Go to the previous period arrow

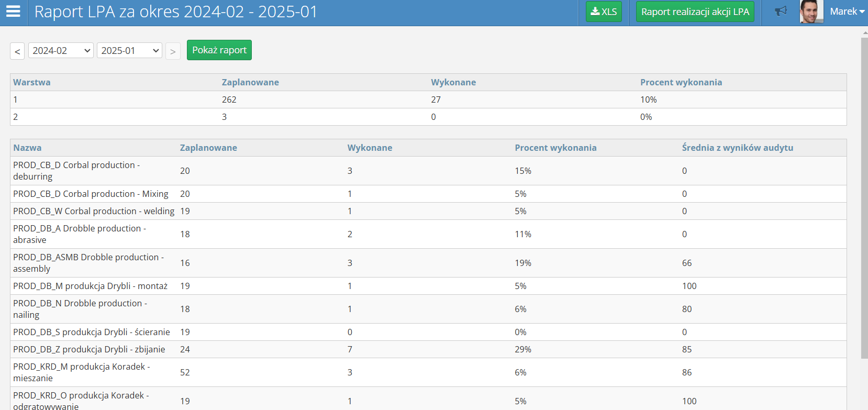tap(17, 51)
